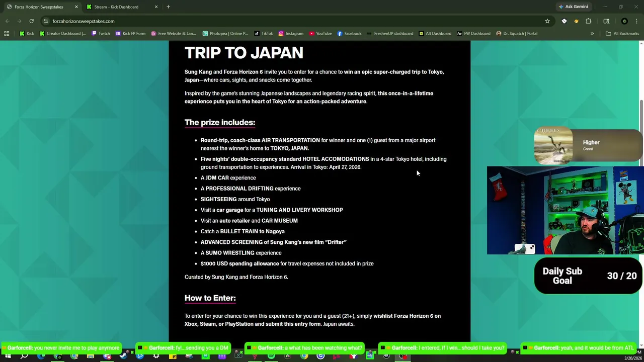Open site information icon in address bar
Image resolution: width=644 pixels, height=362 pixels.
[46, 21]
